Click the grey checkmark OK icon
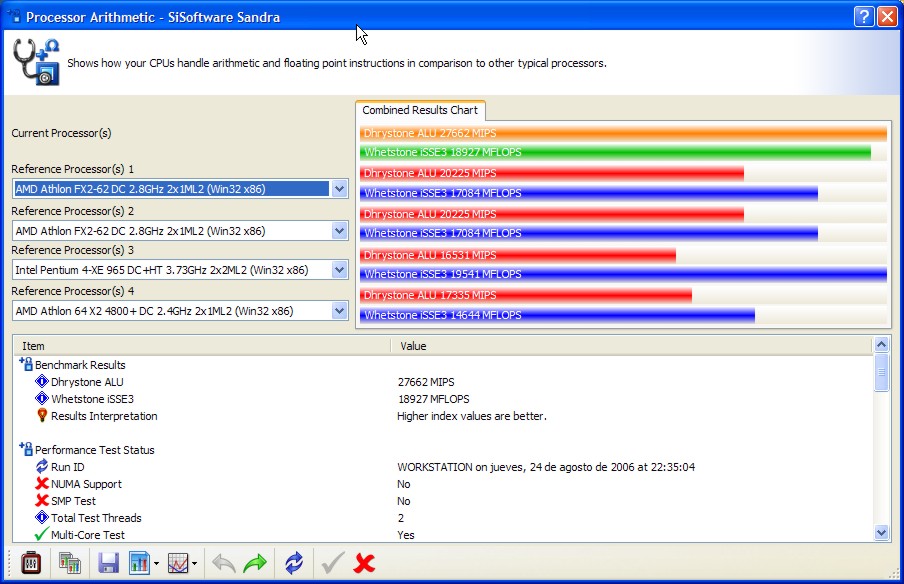This screenshot has width=904, height=584. coord(333,563)
